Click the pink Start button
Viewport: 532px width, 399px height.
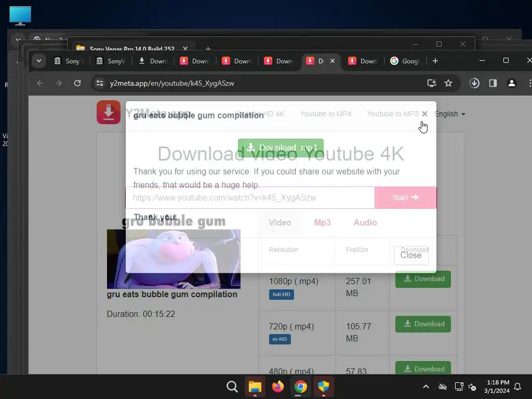pyautogui.click(x=405, y=197)
